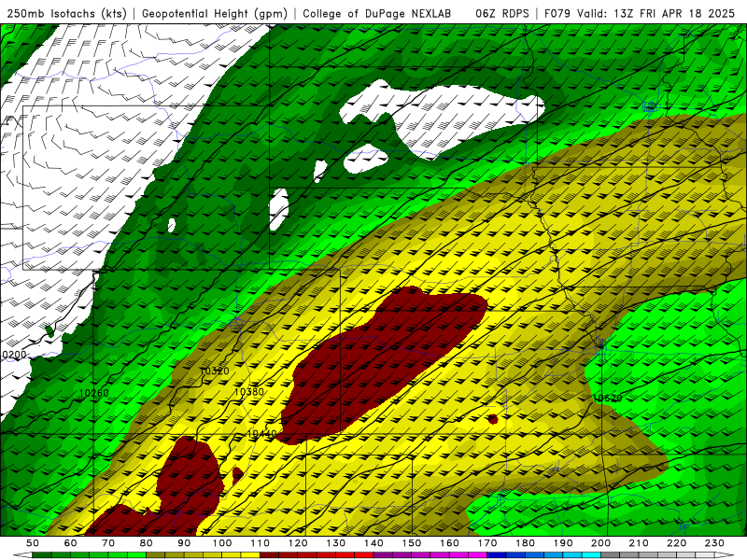The width and height of the screenshot is (747, 560).
Task: Click the 50 label on the color scale
Action: [33, 543]
